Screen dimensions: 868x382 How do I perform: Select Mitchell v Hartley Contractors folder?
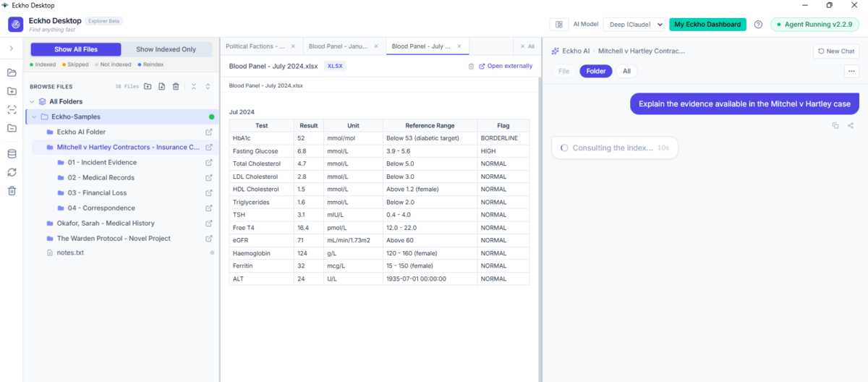point(128,147)
